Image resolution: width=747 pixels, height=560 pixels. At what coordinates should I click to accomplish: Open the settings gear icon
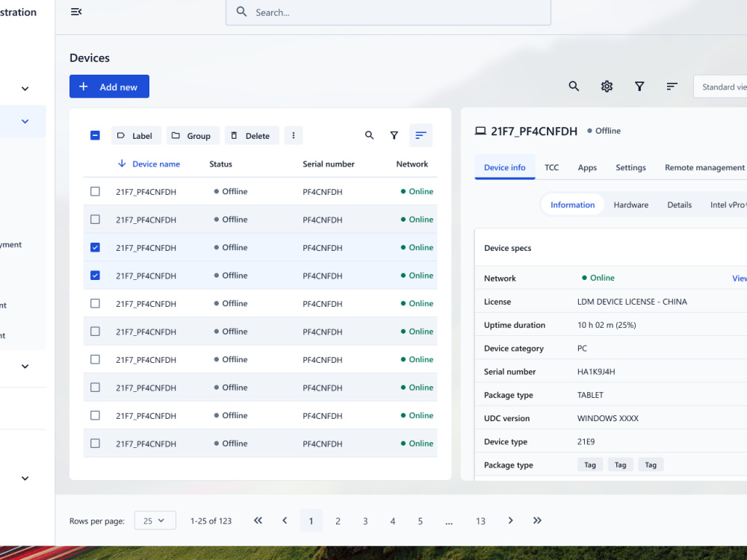click(607, 86)
